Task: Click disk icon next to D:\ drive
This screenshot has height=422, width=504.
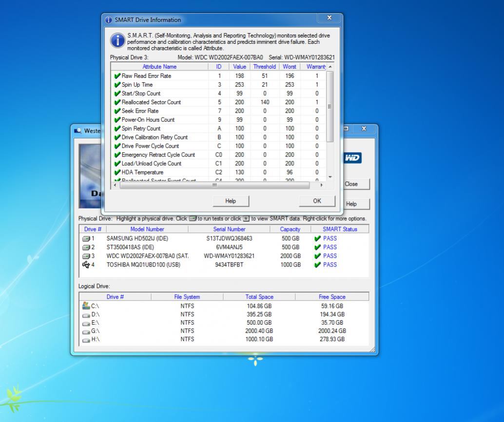Action: [86, 315]
